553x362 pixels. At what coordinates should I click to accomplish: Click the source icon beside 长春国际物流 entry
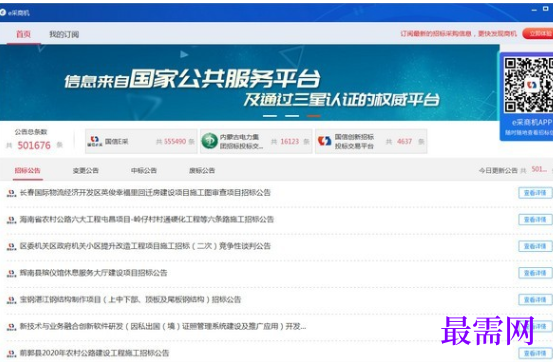pyautogui.click(x=11, y=193)
